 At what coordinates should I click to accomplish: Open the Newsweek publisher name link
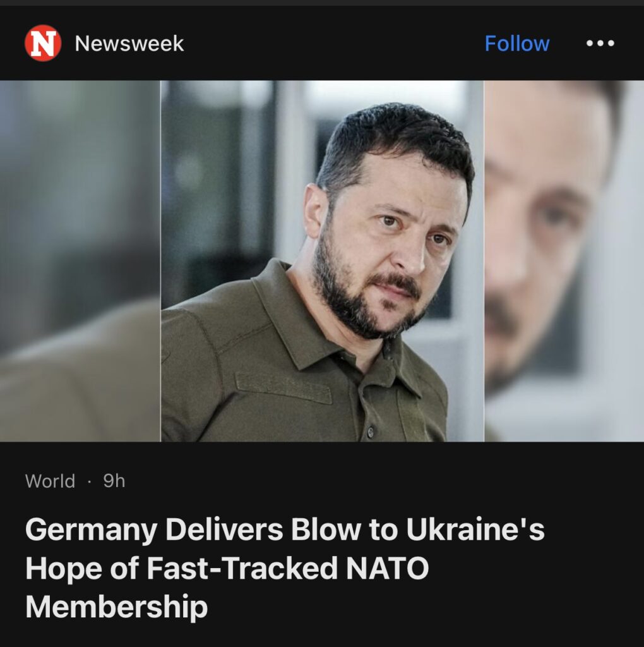pos(129,44)
